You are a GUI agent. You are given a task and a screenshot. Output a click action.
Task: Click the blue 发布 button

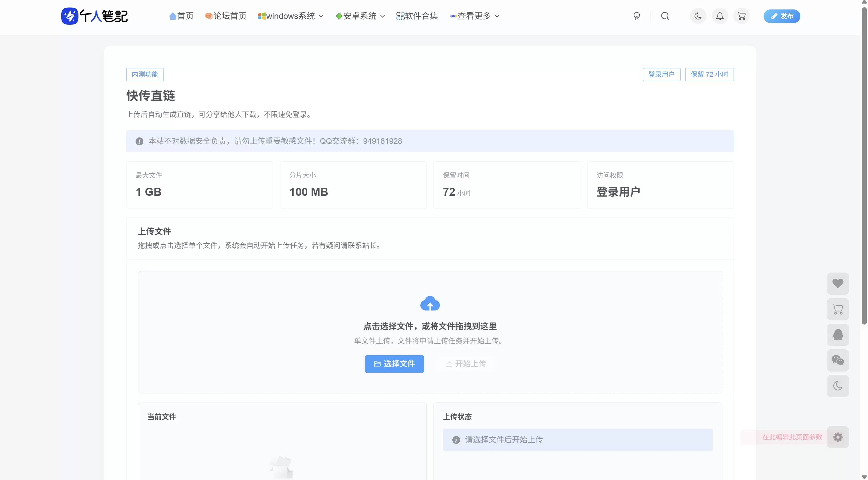coord(782,16)
